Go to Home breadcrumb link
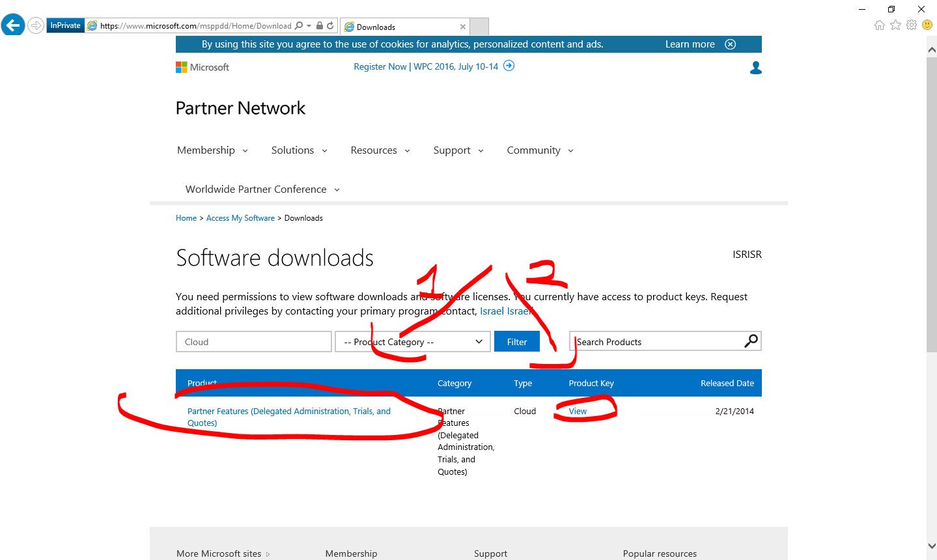The image size is (937, 560). click(186, 218)
